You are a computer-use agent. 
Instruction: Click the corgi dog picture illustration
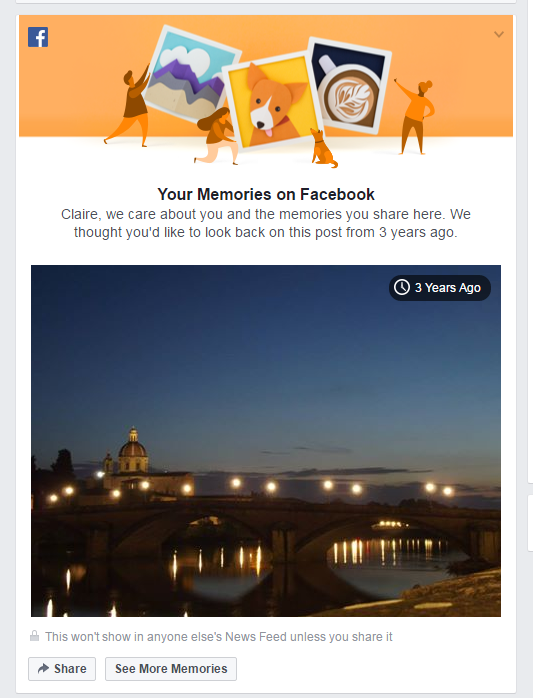(273, 101)
